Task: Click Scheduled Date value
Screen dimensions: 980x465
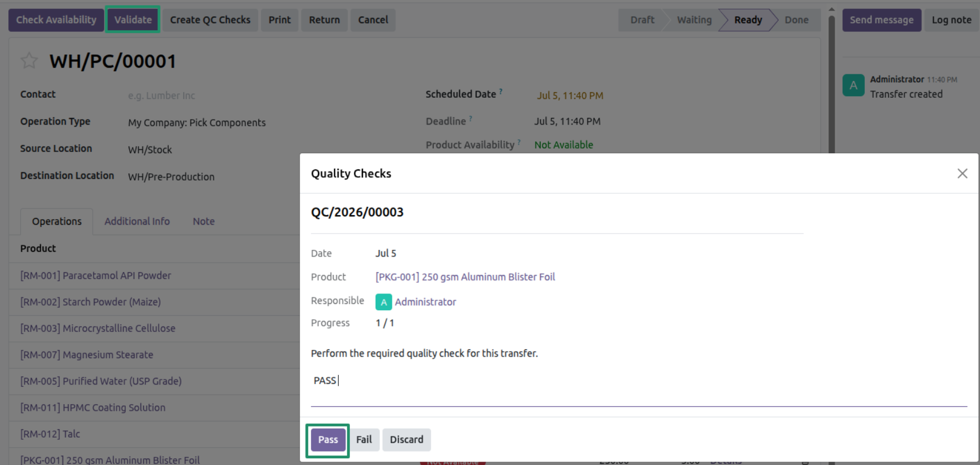Action: coord(570,96)
